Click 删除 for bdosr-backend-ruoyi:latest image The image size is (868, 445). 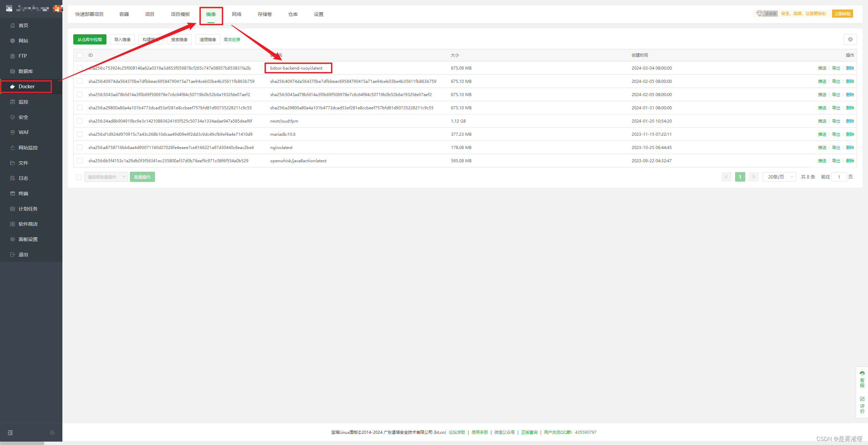(850, 68)
